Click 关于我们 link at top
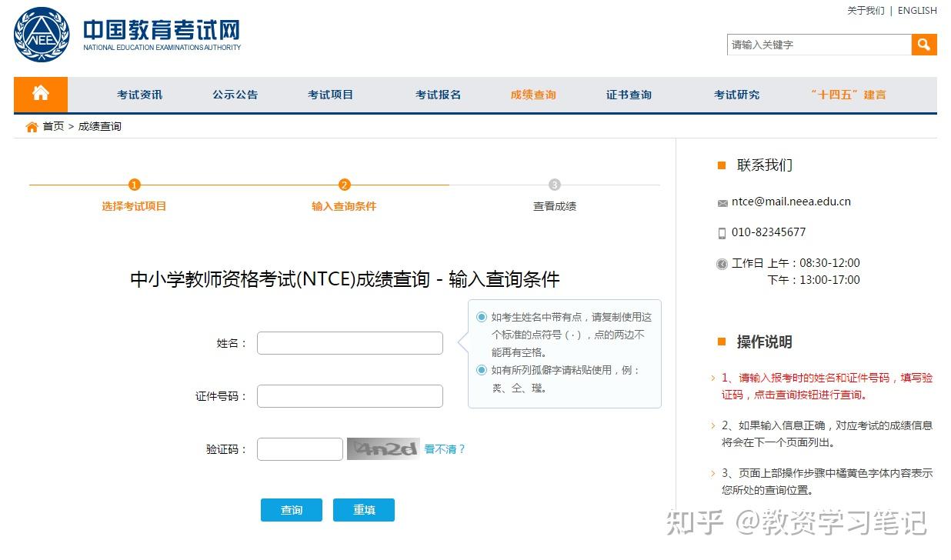The height and width of the screenshot is (560, 951). 866,11
